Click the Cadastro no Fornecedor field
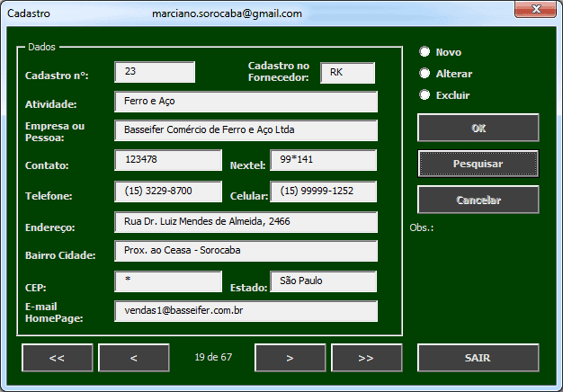The width and height of the screenshot is (563, 392). pos(347,73)
